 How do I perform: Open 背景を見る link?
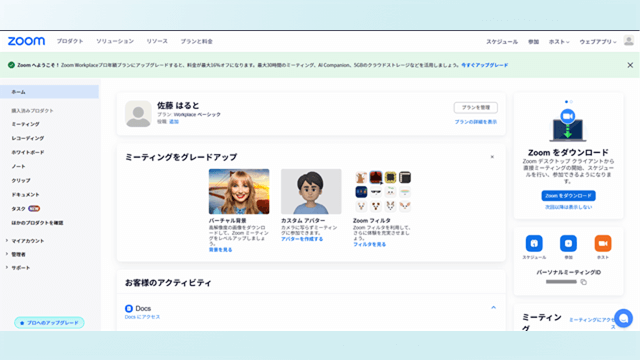point(220,250)
